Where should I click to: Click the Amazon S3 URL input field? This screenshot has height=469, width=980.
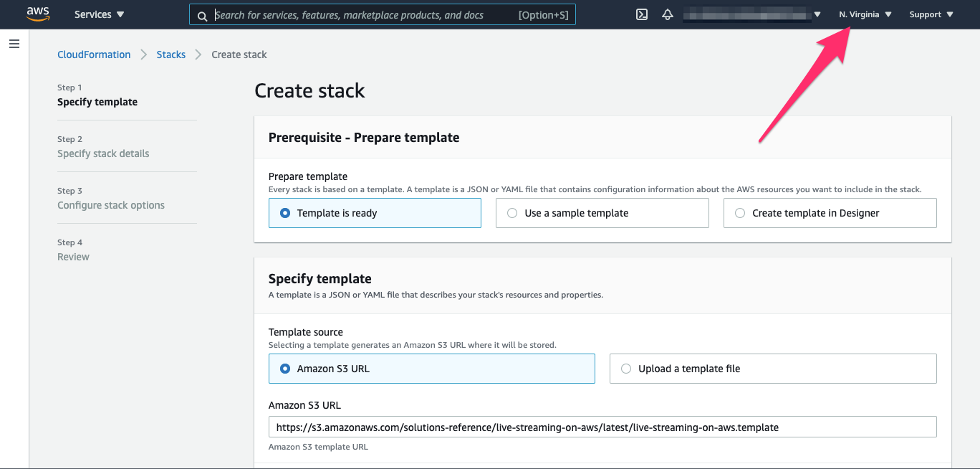602,427
